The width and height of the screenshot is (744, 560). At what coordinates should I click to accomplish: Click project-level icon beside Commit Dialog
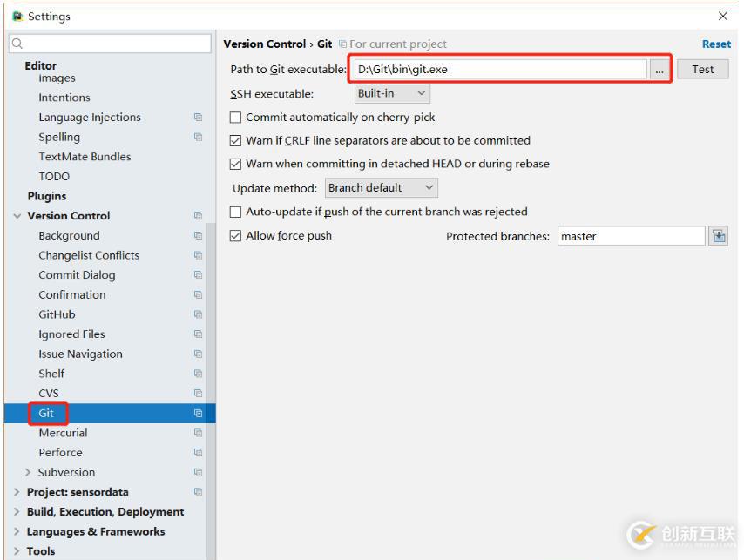(198, 275)
